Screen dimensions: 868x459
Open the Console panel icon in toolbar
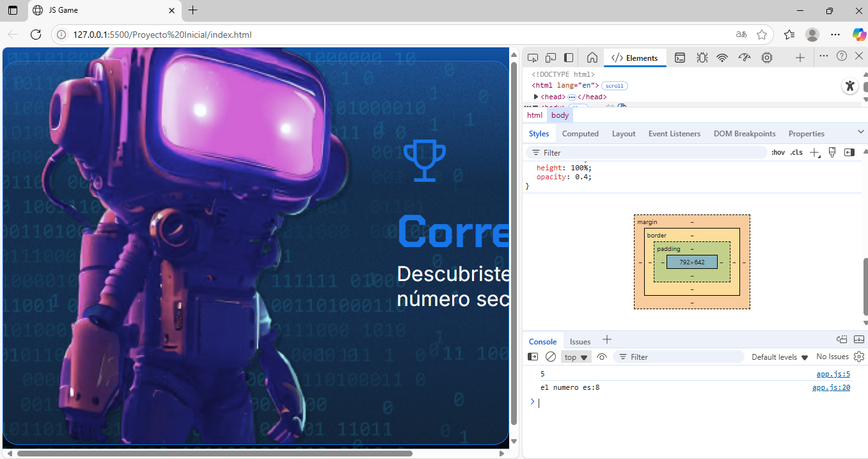click(681, 58)
